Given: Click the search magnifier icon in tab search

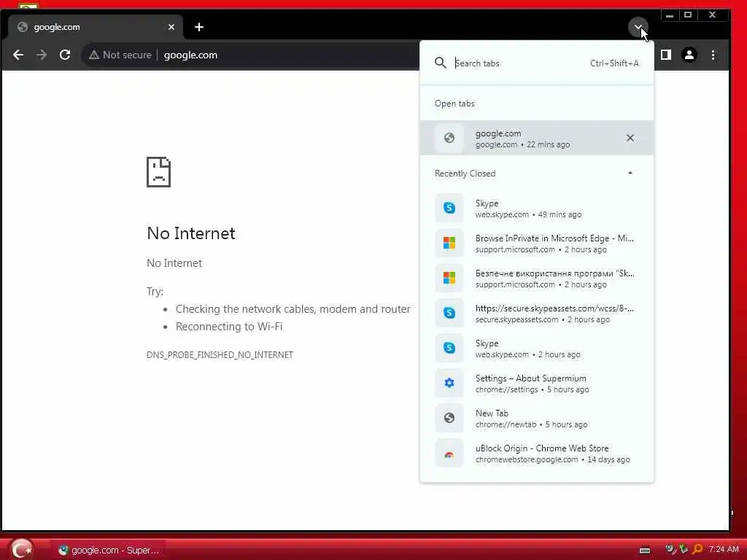Looking at the screenshot, I should tap(440, 63).
